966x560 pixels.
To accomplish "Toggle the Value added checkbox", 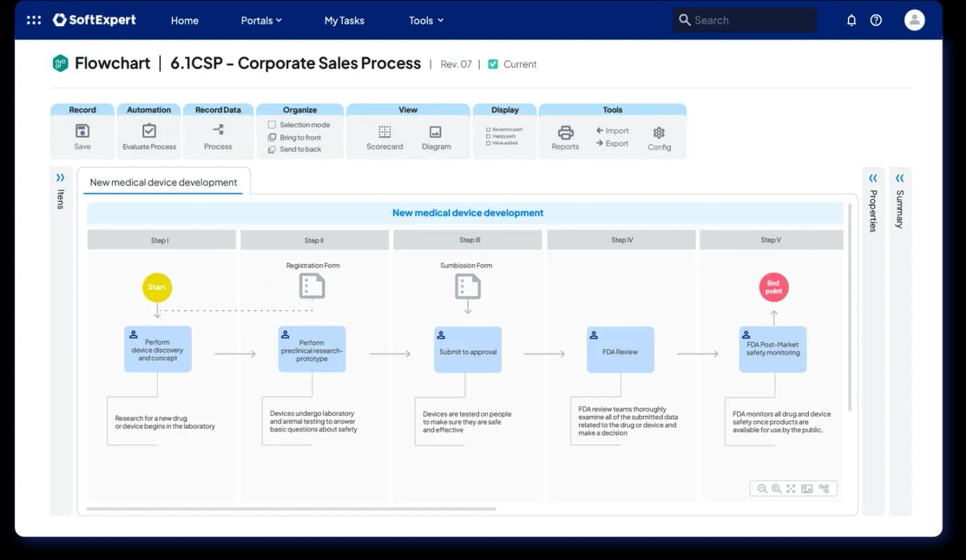I will tap(488, 143).
